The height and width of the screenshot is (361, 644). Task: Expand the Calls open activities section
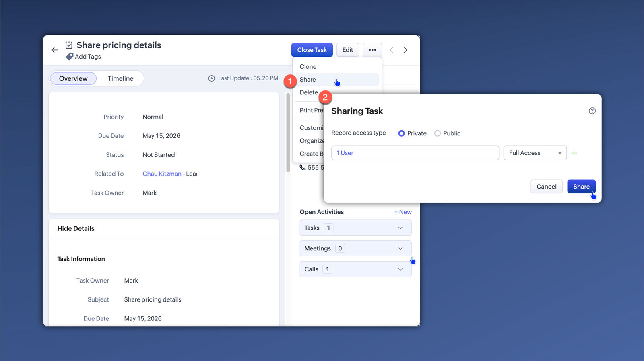(355, 269)
